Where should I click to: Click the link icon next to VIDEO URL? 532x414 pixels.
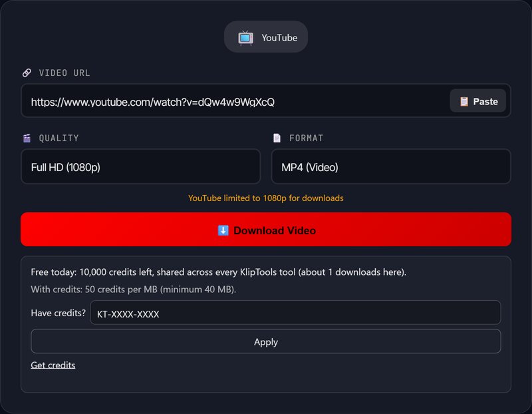27,73
